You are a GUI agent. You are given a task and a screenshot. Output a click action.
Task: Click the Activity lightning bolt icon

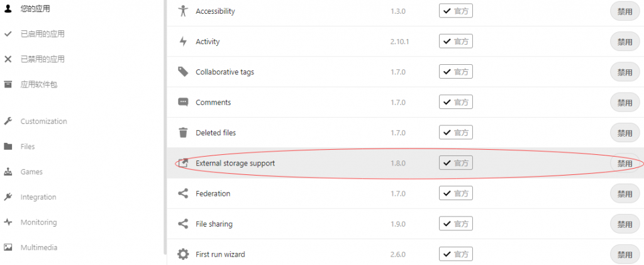[x=183, y=42]
